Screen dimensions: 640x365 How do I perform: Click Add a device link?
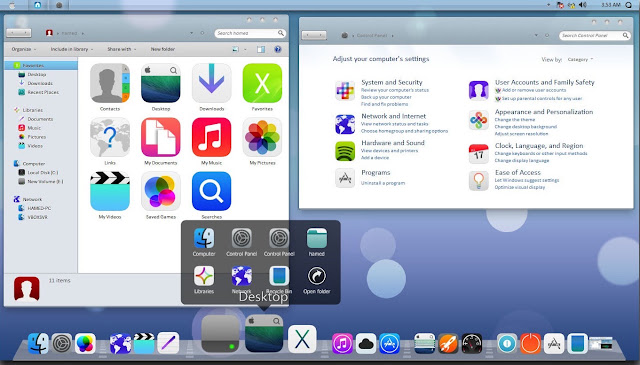tap(375, 158)
